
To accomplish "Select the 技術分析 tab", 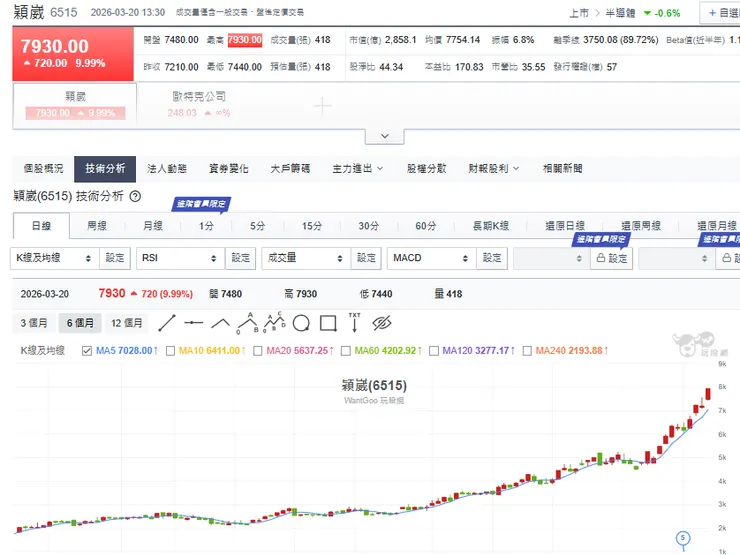I will pos(105,168).
